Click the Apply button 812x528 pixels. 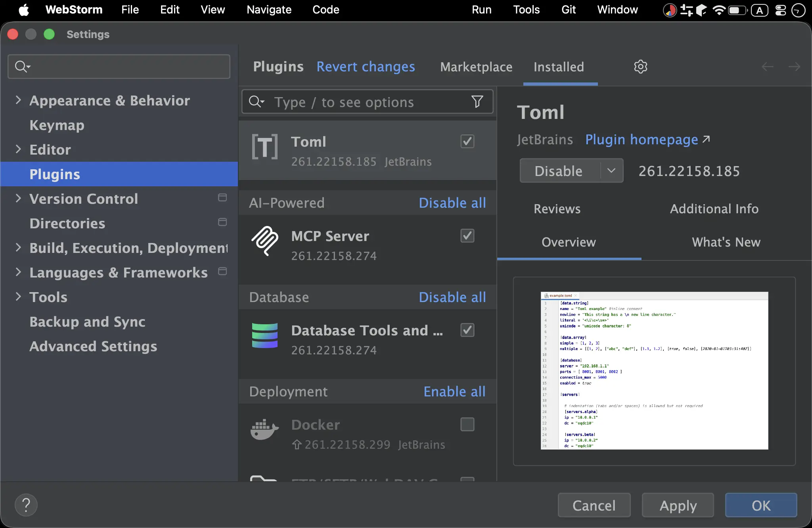(678, 505)
